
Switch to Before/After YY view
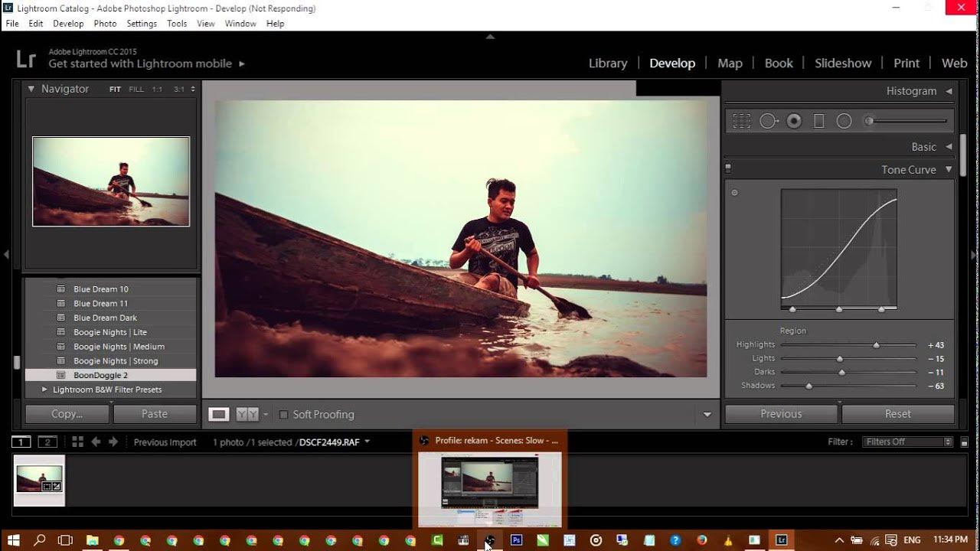tap(247, 414)
